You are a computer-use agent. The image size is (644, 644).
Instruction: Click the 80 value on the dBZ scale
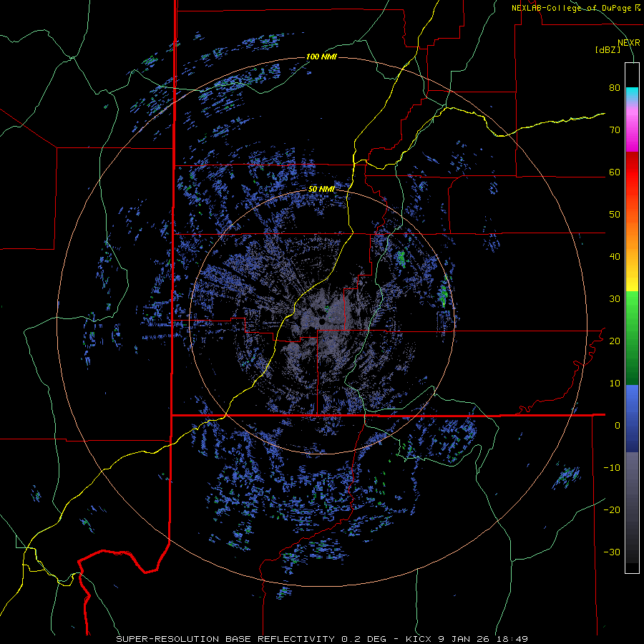click(615, 88)
